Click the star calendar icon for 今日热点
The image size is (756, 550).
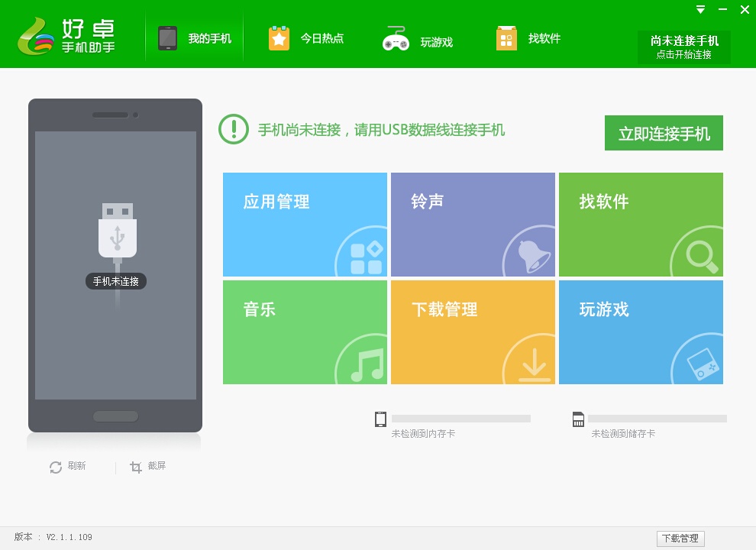[x=279, y=38]
